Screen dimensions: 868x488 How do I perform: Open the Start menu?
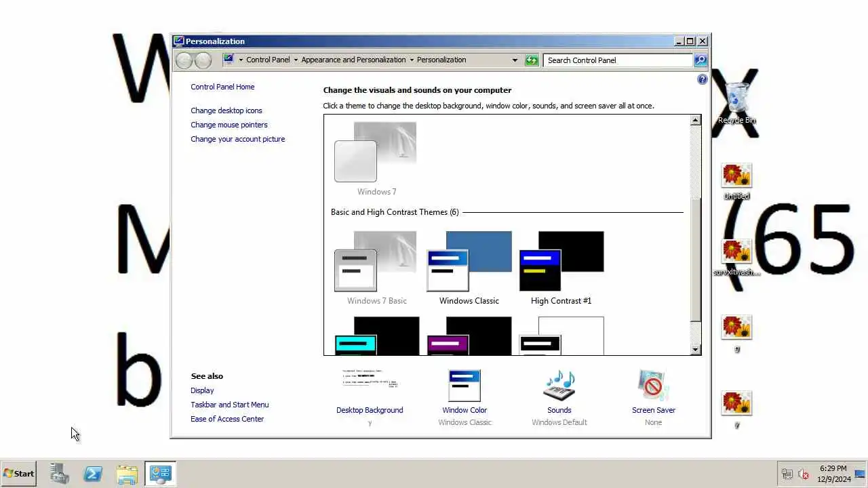(19, 474)
